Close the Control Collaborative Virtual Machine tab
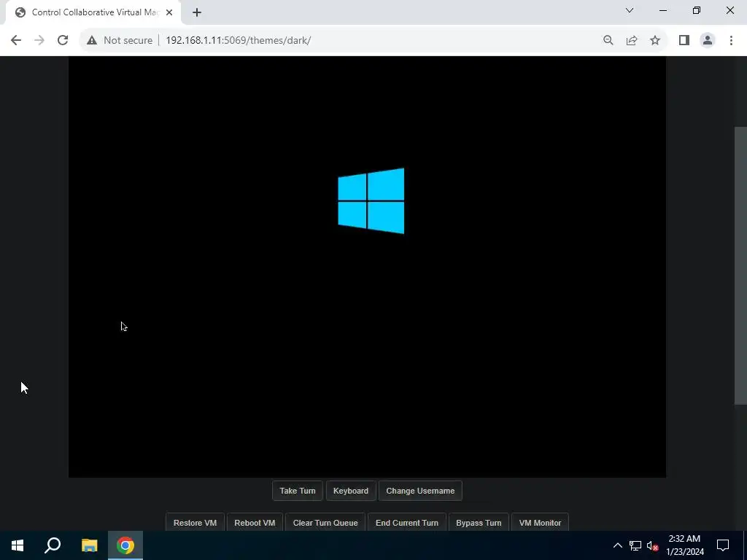The image size is (747, 560). click(169, 12)
